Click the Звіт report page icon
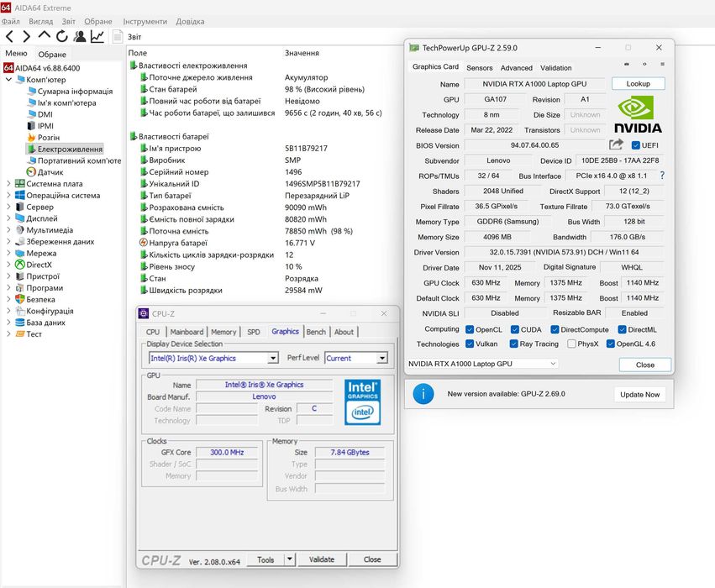The image size is (715, 588). tap(118, 36)
